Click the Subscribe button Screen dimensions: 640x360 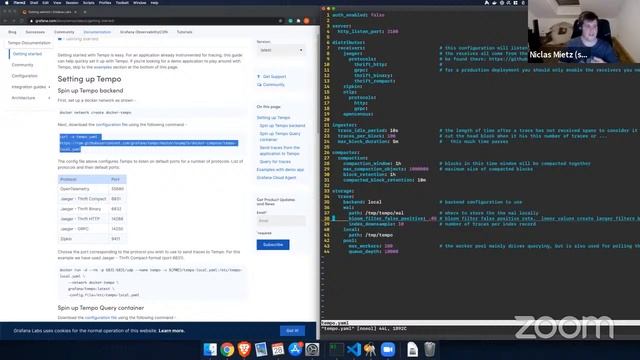(273, 244)
